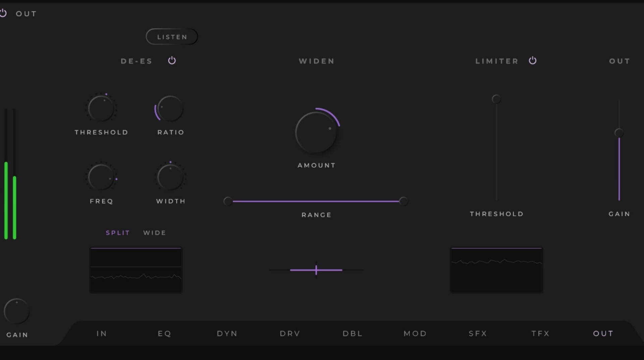Screen dimensions: 644x360
Task: Click the De-Es Threshold knob
Action: [x=101, y=109]
